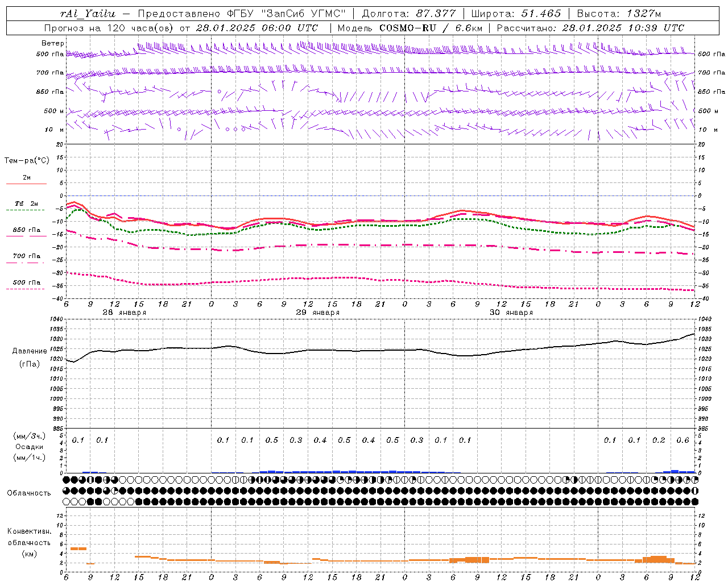The height and width of the screenshot is (582, 728).
Task: Click the Долгота: 87.377 longitude value
Action: click(x=409, y=14)
